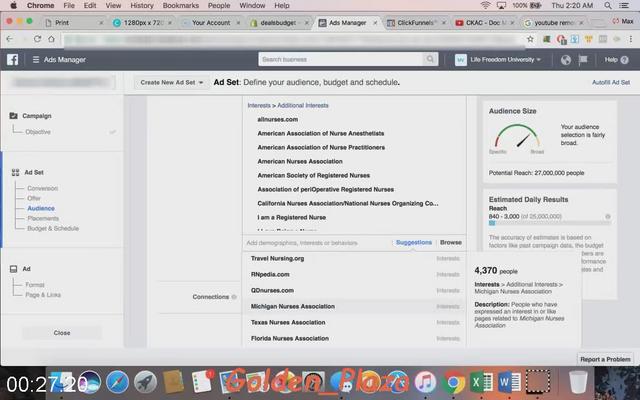The width and height of the screenshot is (640, 400).
Task: Reload the page in Chrome
Action: tap(37, 39)
